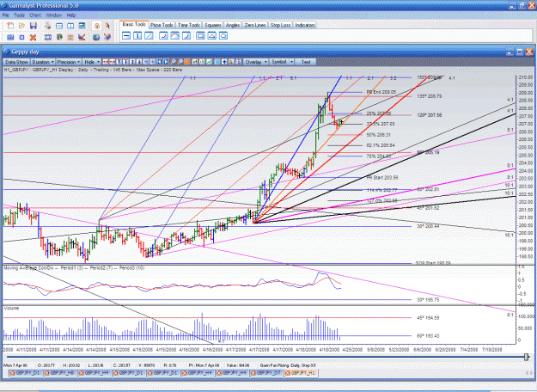Expand the Symbol dropdown

pyautogui.click(x=282, y=62)
